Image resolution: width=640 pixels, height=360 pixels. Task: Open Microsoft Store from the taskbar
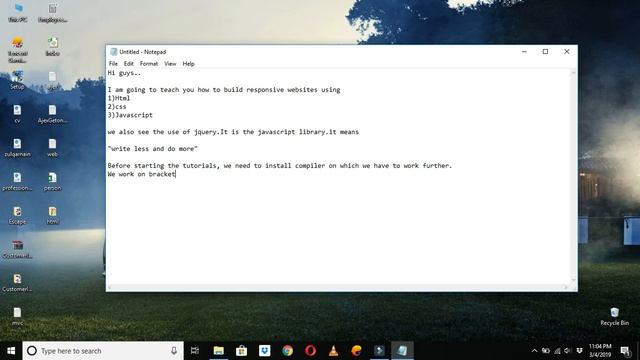tap(242, 351)
